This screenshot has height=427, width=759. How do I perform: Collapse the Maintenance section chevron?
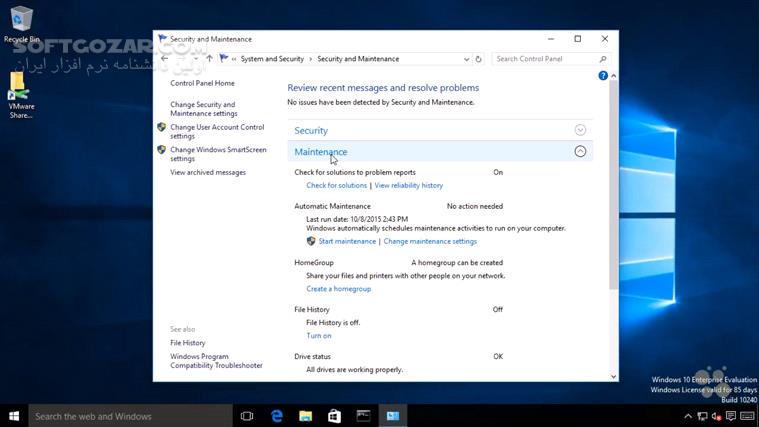click(x=580, y=152)
